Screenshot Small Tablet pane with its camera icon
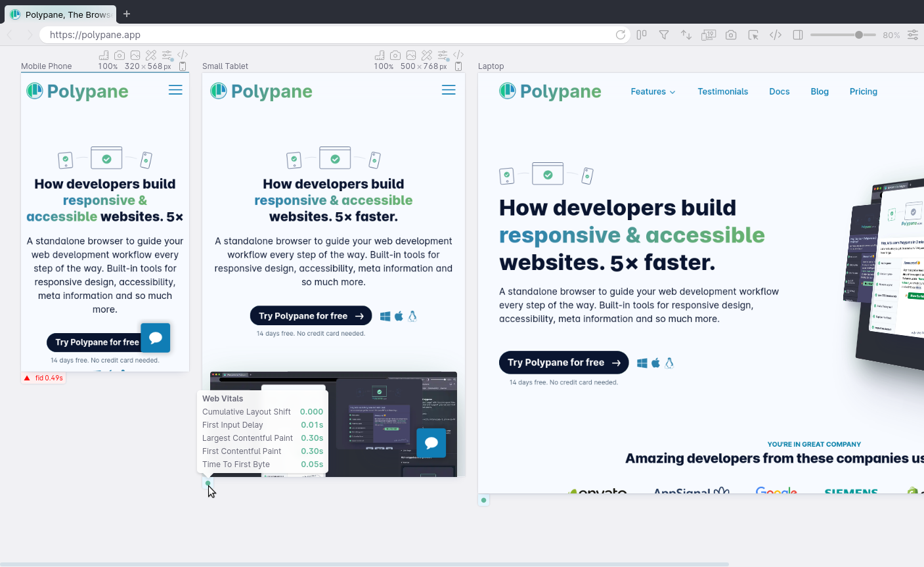 click(395, 55)
